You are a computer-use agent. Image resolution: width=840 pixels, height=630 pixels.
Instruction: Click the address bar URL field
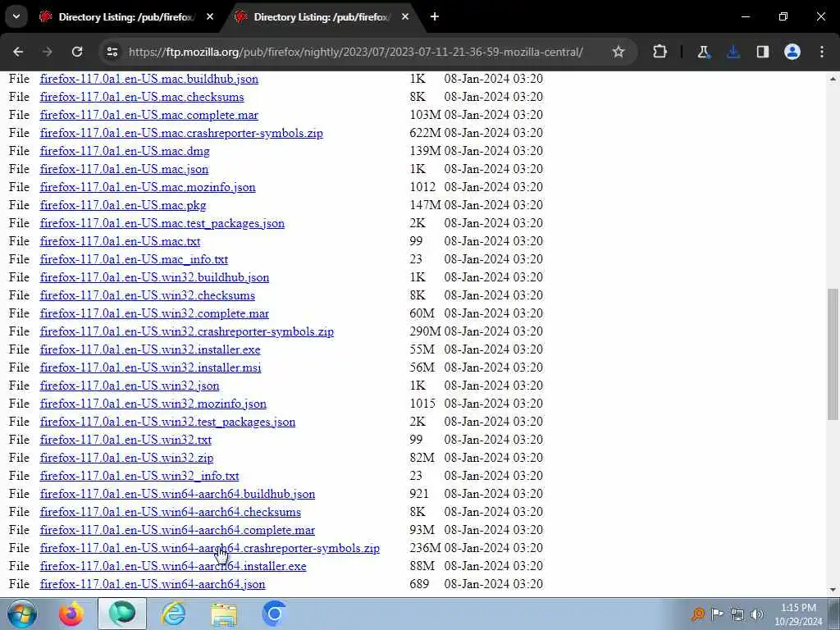[x=356, y=52]
